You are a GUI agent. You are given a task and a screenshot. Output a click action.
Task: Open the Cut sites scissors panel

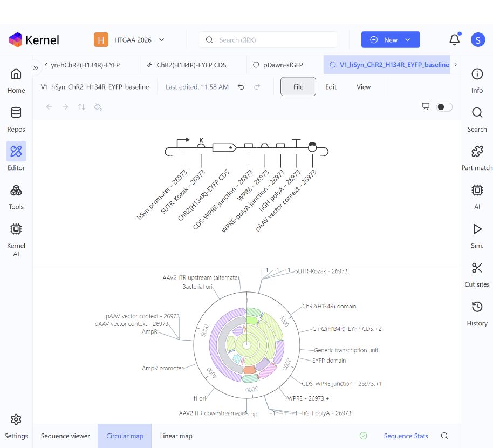click(x=477, y=275)
